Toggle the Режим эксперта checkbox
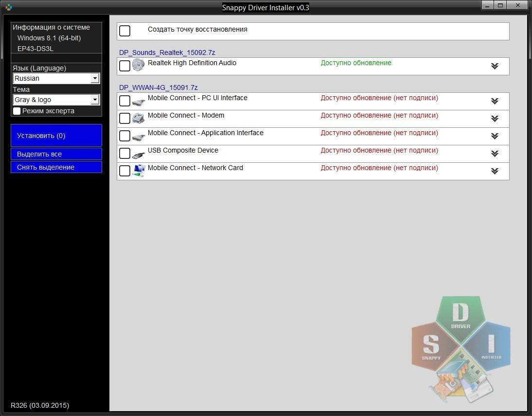This screenshot has height=416, width=532. 17,111
